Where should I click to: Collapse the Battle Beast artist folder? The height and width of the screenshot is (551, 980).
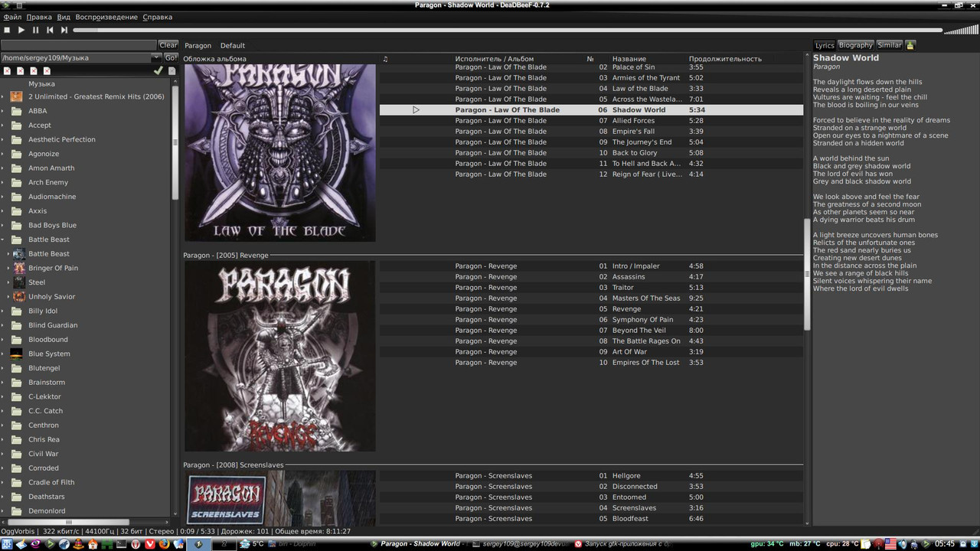[x=3, y=240]
